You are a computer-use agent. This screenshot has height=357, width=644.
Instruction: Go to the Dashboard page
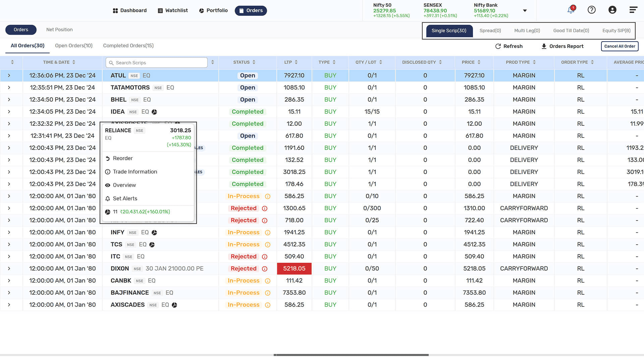pyautogui.click(x=130, y=11)
